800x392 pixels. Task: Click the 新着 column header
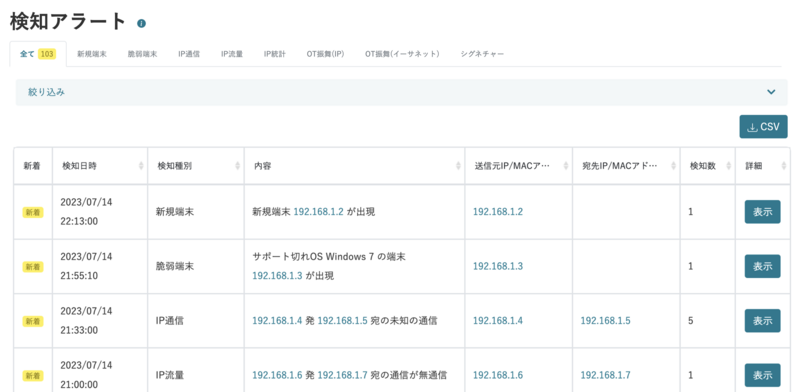coord(32,166)
